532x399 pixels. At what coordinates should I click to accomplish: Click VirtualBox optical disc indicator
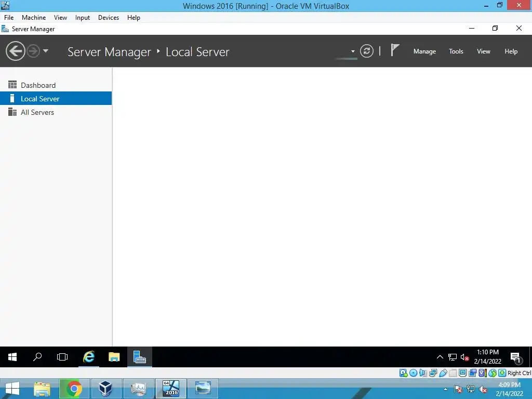click(413, 373)
